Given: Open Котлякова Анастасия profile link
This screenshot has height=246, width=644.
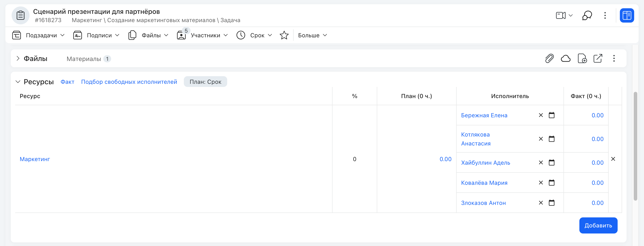Looking at the screenshot, I should point(476,139).
